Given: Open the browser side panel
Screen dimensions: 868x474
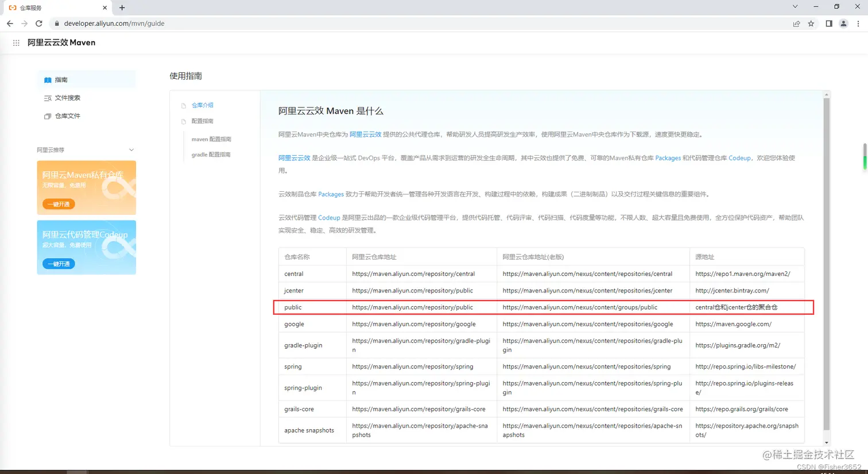Looking at the screenshot, I should (x=829, y=24).
